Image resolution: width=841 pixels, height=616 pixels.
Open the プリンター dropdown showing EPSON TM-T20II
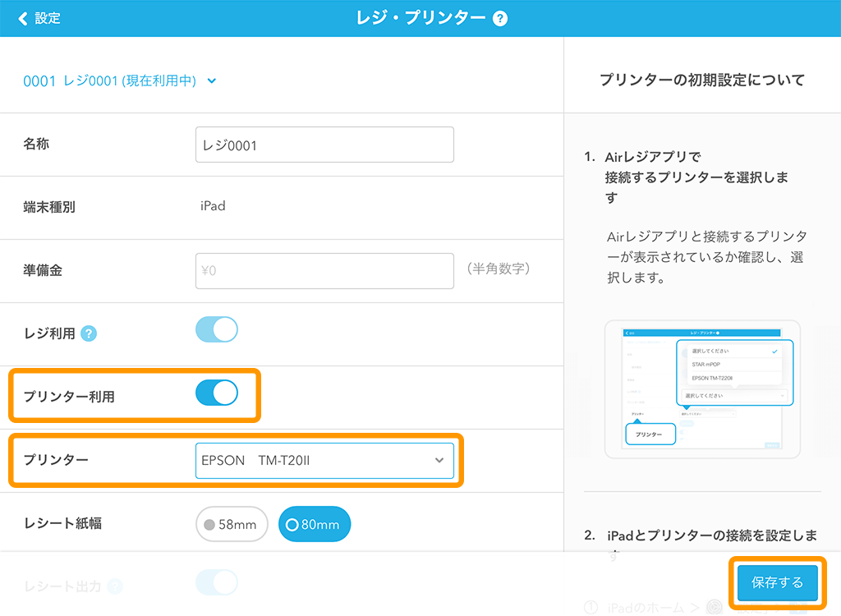point(324,461)
